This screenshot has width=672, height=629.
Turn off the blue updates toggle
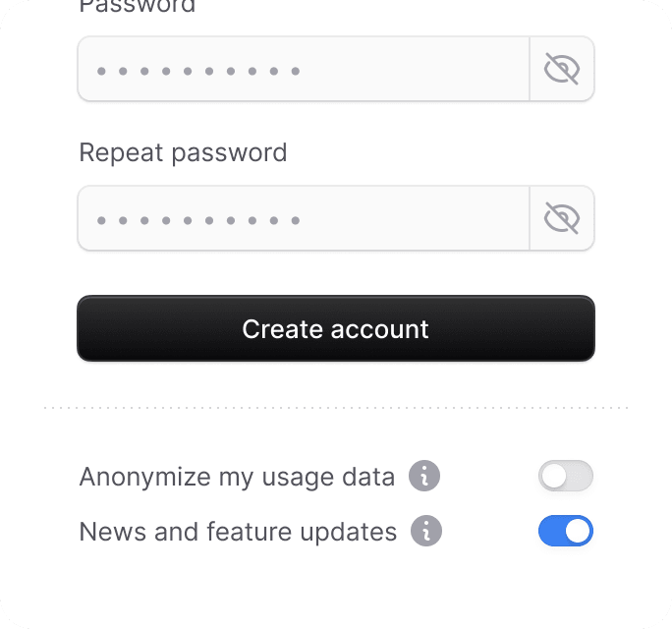tap(566, 531)
